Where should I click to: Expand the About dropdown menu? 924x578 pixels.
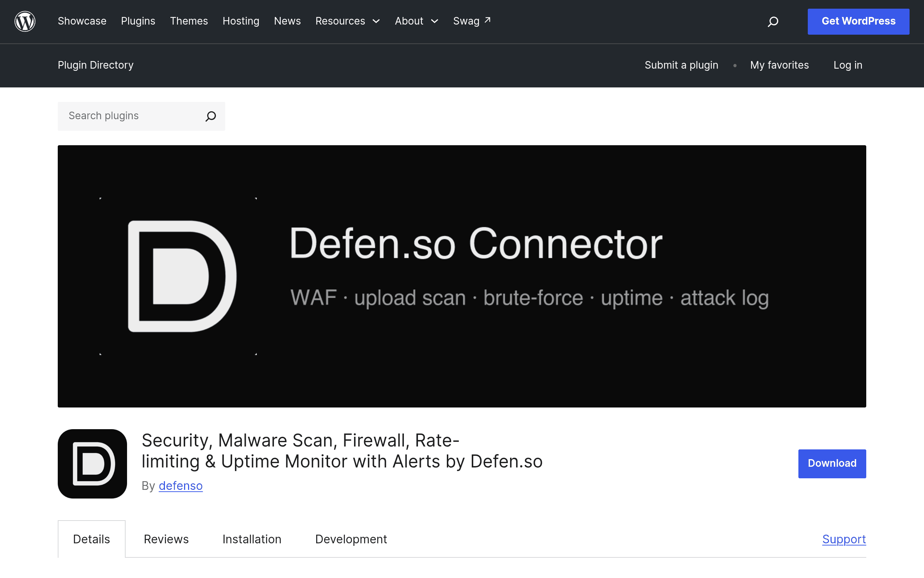point(417,21)
